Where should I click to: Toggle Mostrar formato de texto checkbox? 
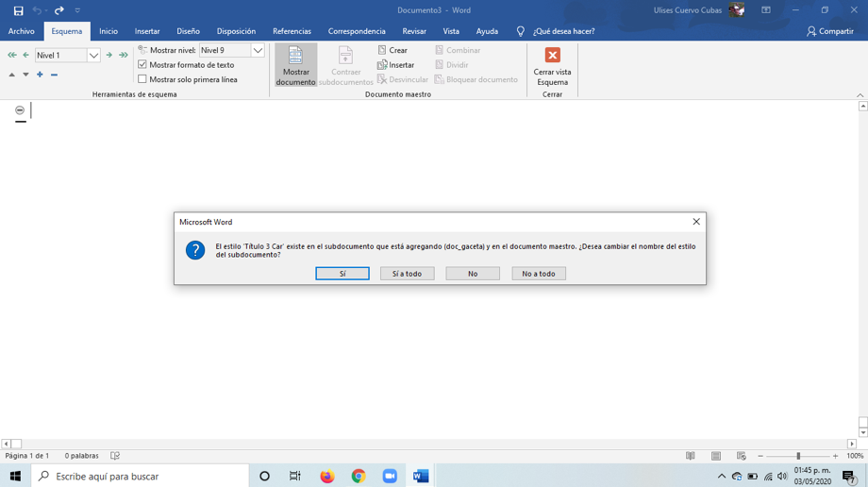tap(142, 65)
